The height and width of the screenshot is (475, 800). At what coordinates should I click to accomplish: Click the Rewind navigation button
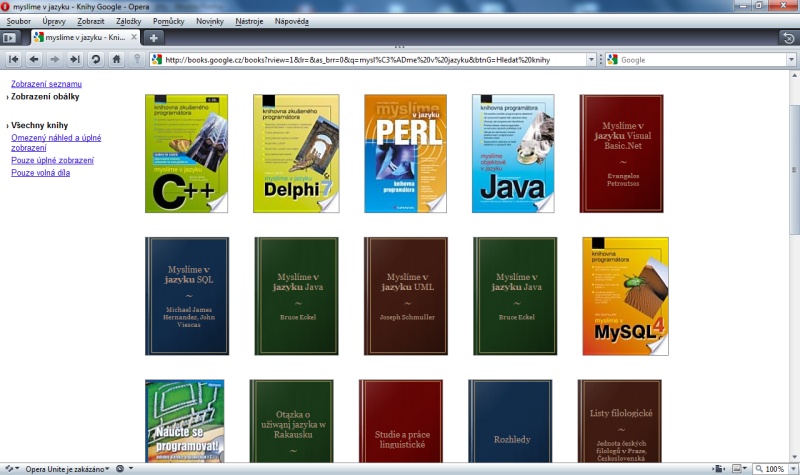(x=14, y=60)
